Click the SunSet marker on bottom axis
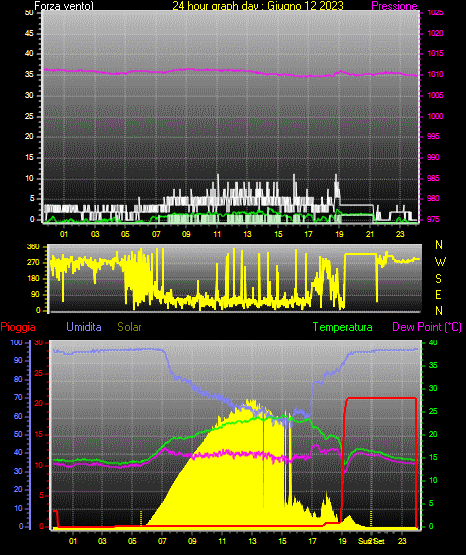Image resolution: width=466 pixels, height=555 pixels. 371,541
